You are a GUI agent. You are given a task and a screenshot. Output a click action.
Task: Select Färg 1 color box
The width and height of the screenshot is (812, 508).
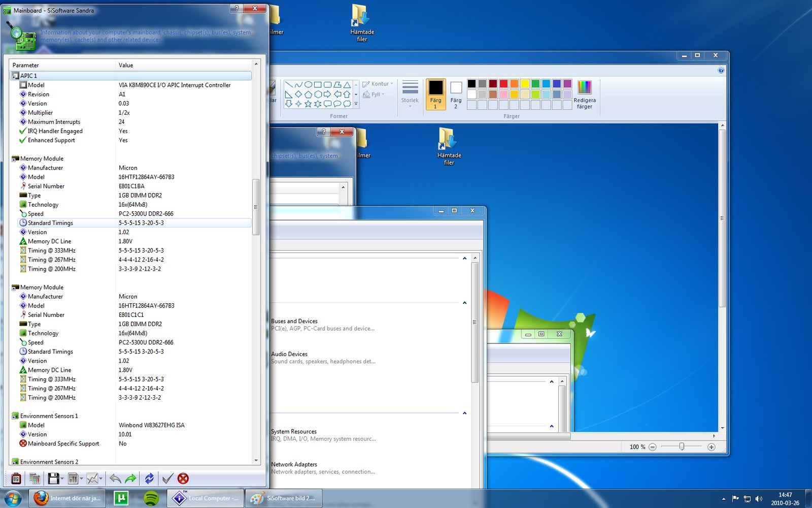(435, 94)
